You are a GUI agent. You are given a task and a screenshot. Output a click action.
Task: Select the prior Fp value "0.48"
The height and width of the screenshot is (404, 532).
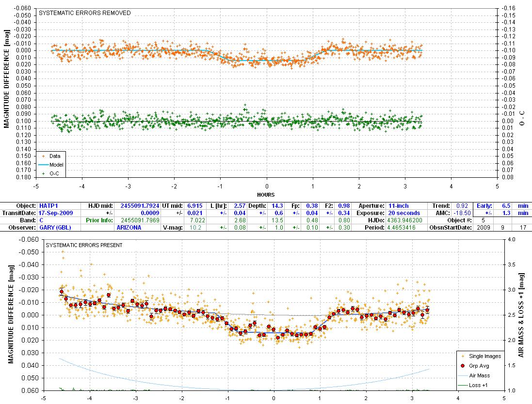point(312,220)
